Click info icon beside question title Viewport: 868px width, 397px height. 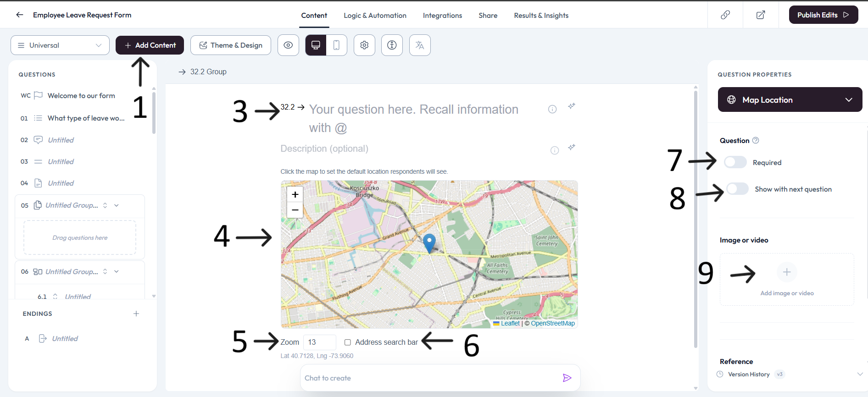552,109
